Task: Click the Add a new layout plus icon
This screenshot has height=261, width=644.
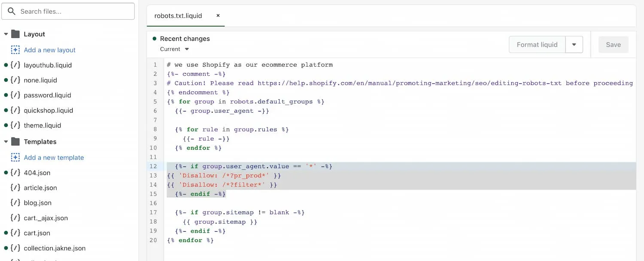Action: 15,50
